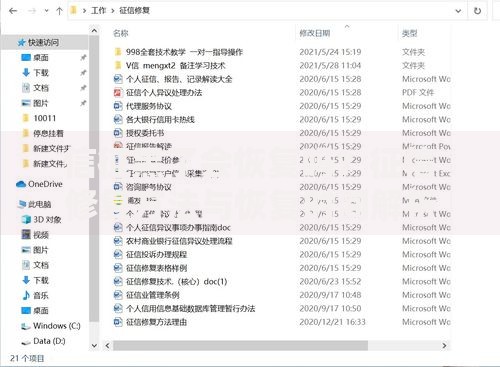Image resolution: width=500 pixels, height=367 pixels.
Task: Click Word icon of 征信业管理条例
Action: [118, 295]
